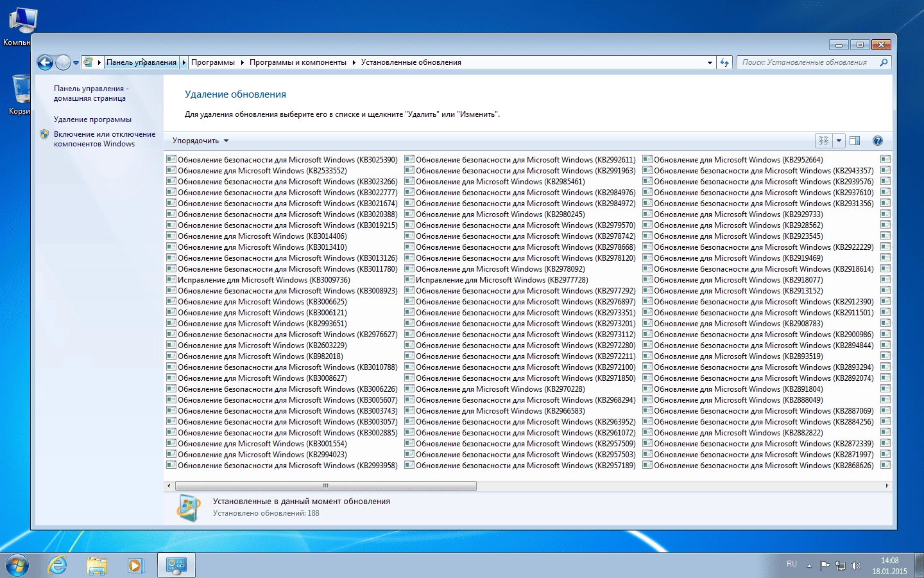This screenshot has width=924, height=578.
Task: Click the icon of update KB2603229
Action: click(171, 345)
